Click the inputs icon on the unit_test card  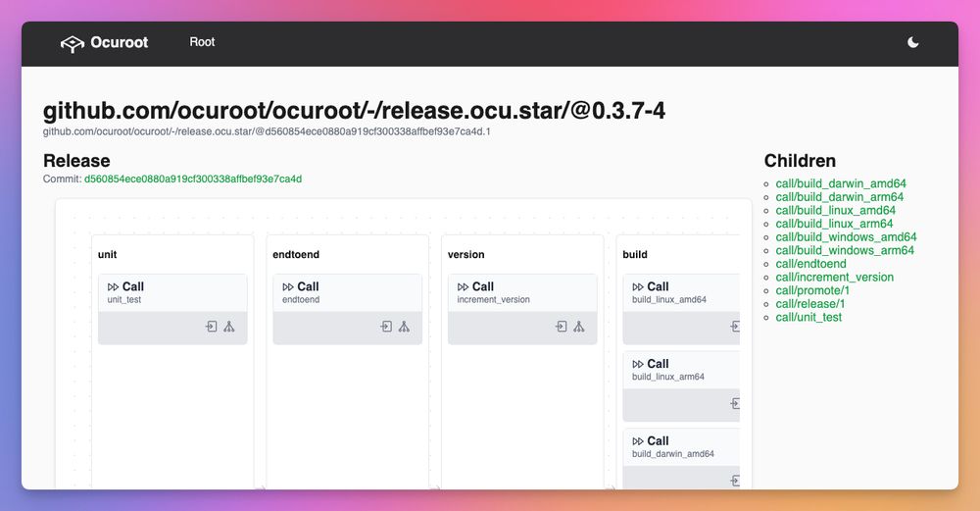212,327
